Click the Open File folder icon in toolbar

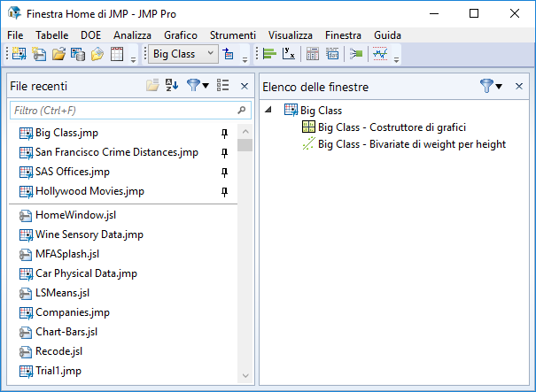(58, 54)
